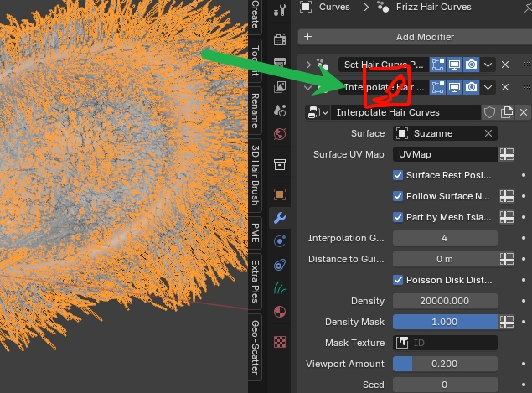Toggle render visibility on Set Hair Curve modifier

472,65
